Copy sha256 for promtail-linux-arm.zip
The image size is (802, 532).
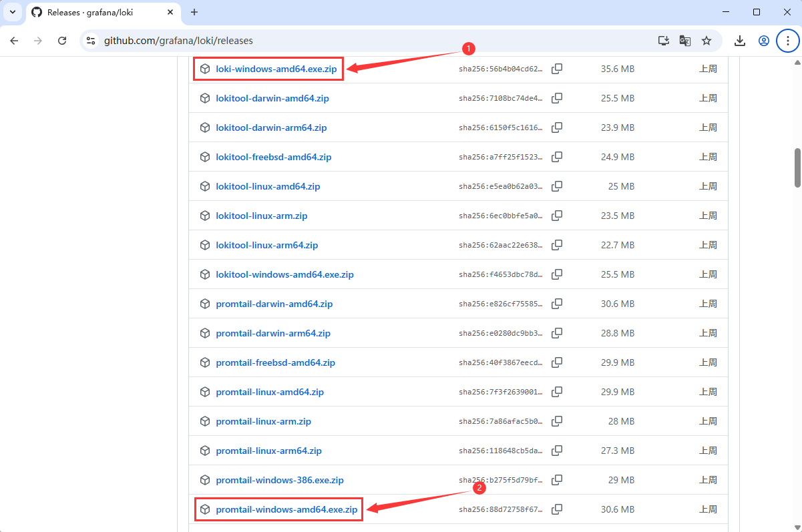pos(557,421)
